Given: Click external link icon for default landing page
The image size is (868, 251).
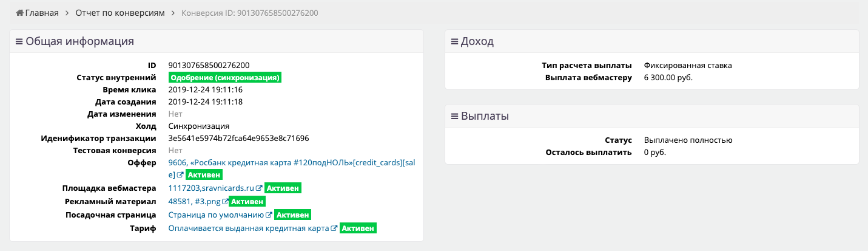Looking at the screenshot, I should tap(268, 215).
